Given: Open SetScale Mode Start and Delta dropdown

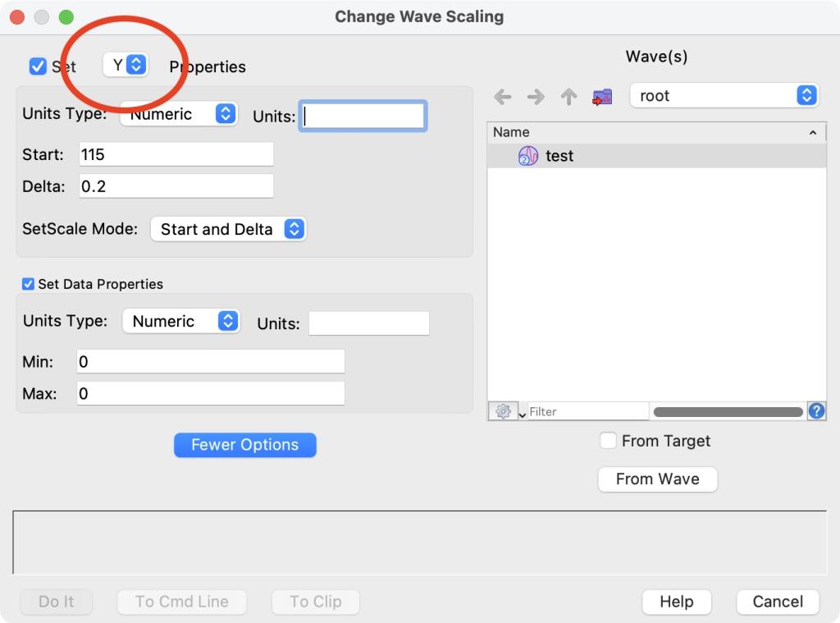Looking at the screenshot, I should [229, 229].
